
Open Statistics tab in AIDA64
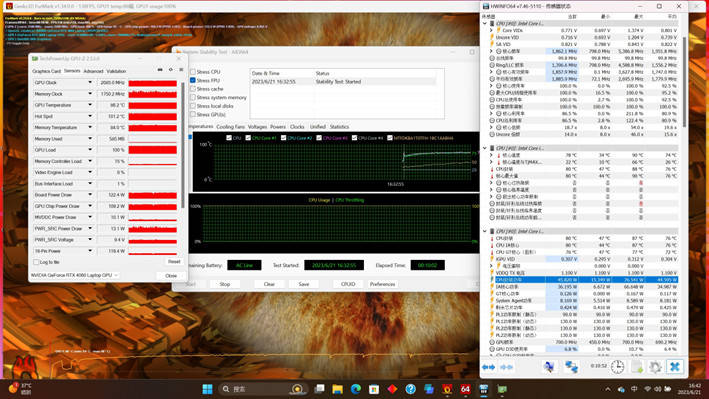pyautogui.click(x=340, y=127)
